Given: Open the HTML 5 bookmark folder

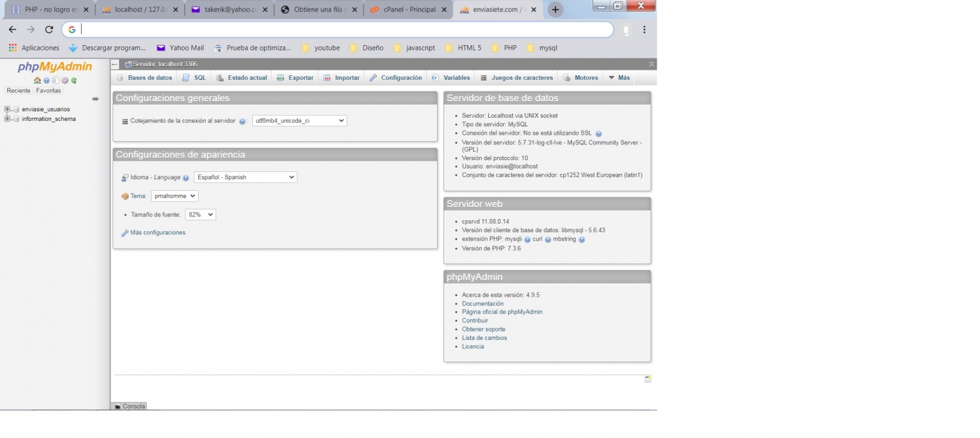Looking at the screenshot, I should point(463,48).
